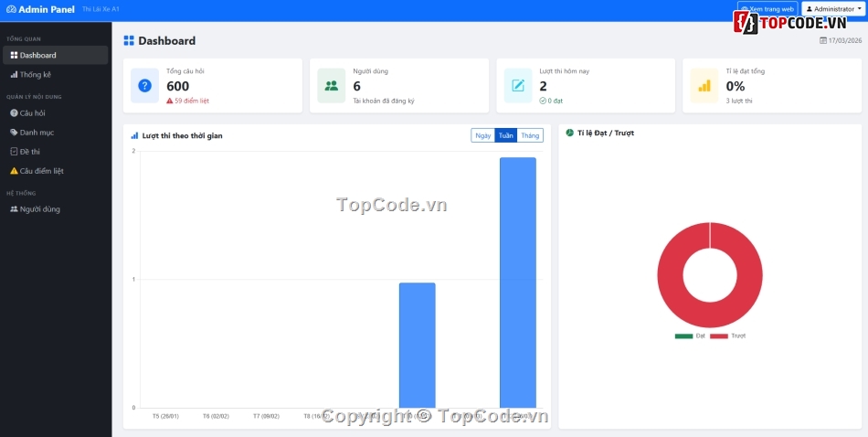Click the dashboard grid icon beside the page title
This screenshot has width=868, height=437.
click(129, 41)
